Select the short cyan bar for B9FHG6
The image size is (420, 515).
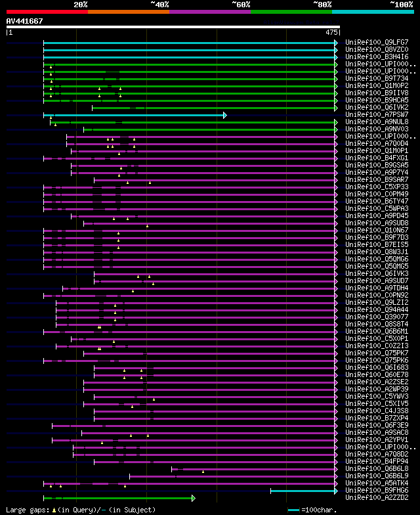303,491
